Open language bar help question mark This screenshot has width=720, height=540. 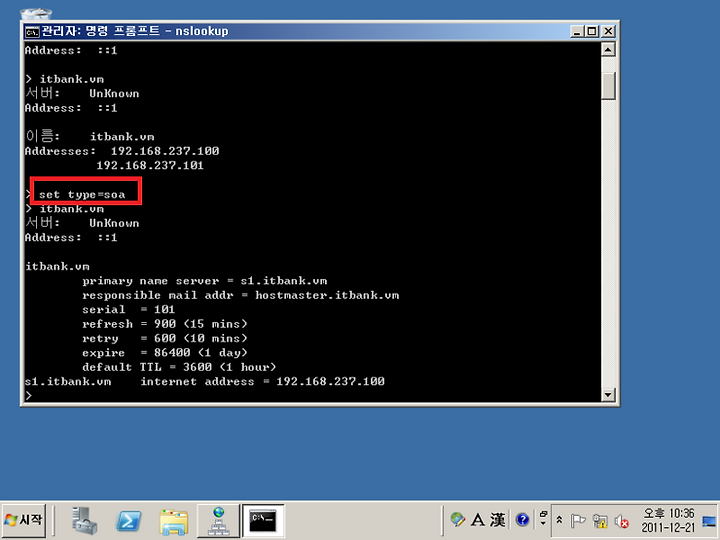[523, 520]
